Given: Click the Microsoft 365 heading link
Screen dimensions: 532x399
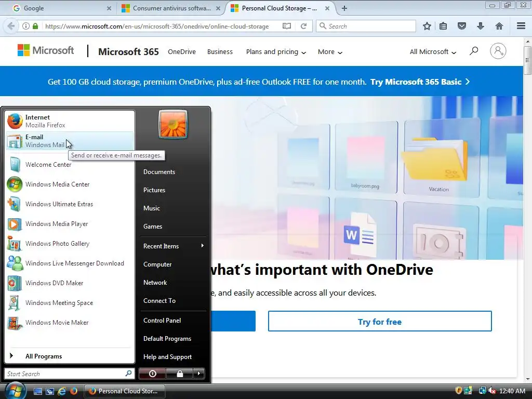Looking at the screenshot, I should pos(128,51).
